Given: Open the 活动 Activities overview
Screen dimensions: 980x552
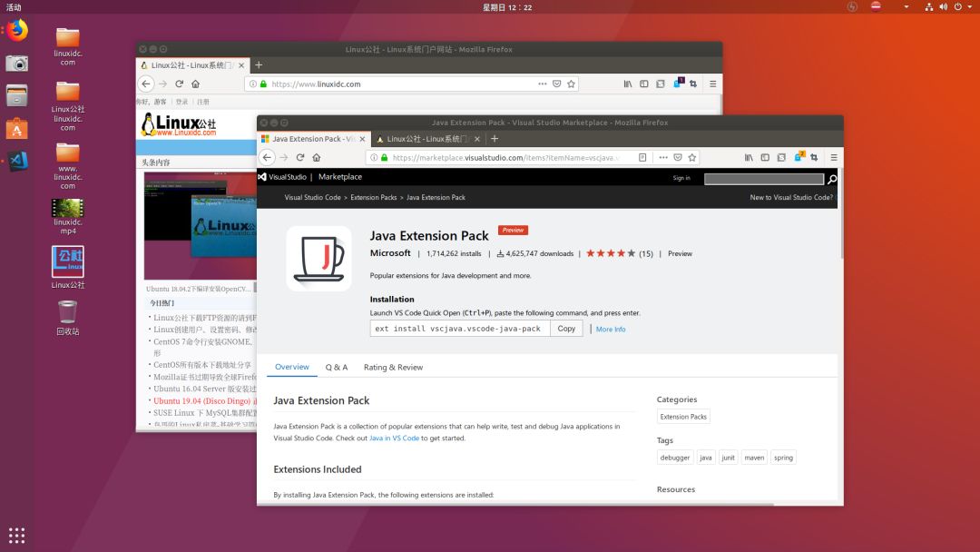Looking at the screenshot, I should click(x=13, y=7).
